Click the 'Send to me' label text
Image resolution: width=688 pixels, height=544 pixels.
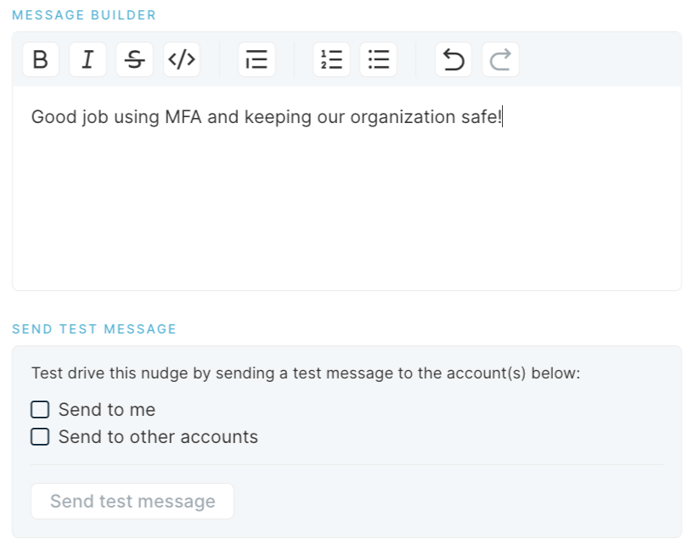coord(107,409)
